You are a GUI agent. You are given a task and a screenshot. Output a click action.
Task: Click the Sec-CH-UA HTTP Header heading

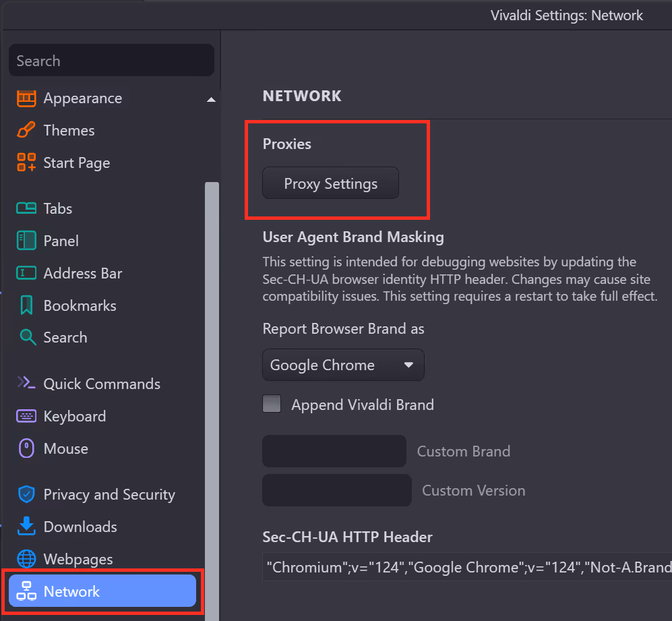[x=348, y=537]
